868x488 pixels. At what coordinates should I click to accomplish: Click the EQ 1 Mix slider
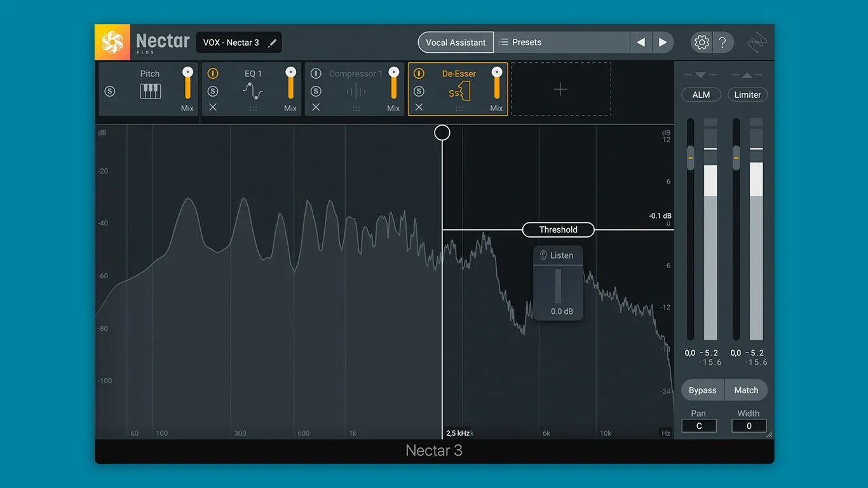click(290, 83)
